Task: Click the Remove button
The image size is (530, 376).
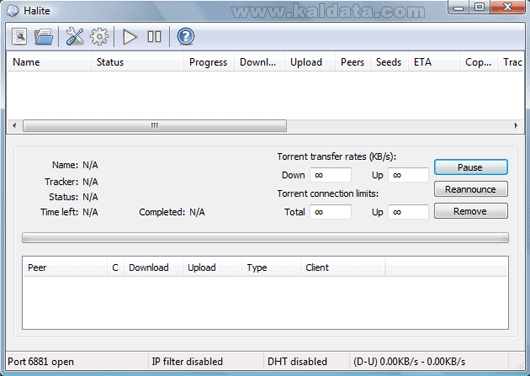Action: 471,211
